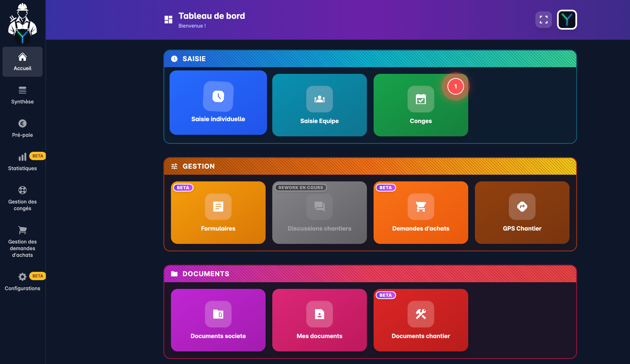Click the Conges calendar check icon

click(421, 99)
